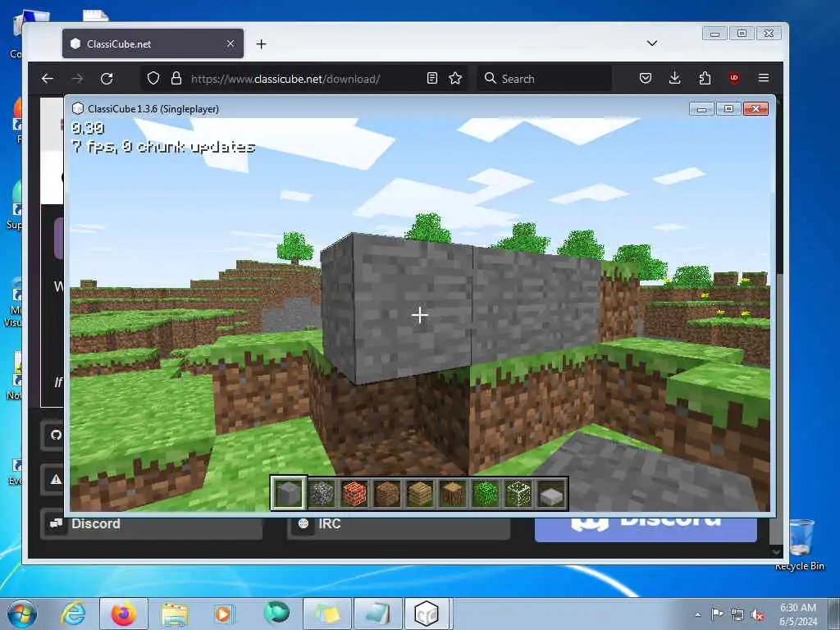Click the ClassiCube window title bar icon

(x=78, y=109)
